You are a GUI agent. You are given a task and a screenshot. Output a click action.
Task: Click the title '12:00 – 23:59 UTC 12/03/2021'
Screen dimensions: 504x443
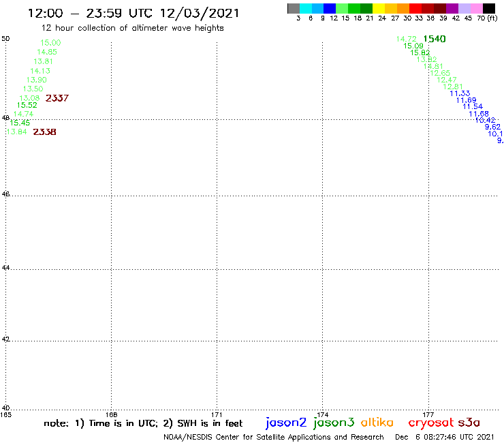133,13
